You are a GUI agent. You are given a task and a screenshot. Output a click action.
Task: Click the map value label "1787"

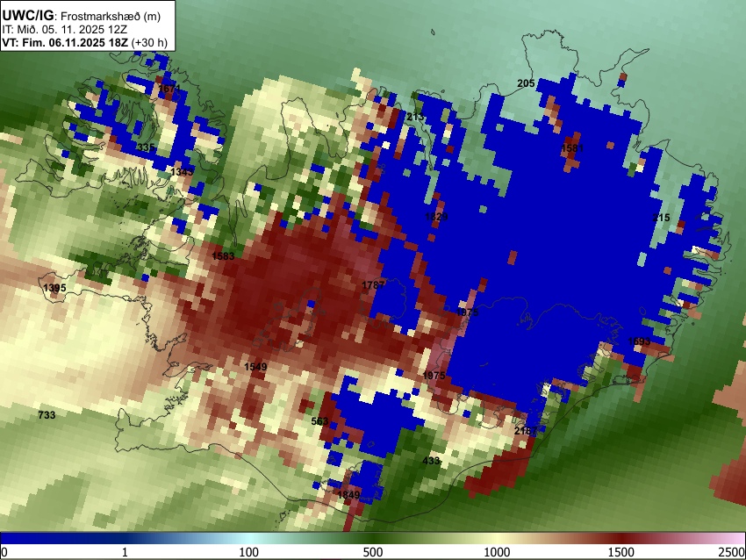tap(374, 285)
